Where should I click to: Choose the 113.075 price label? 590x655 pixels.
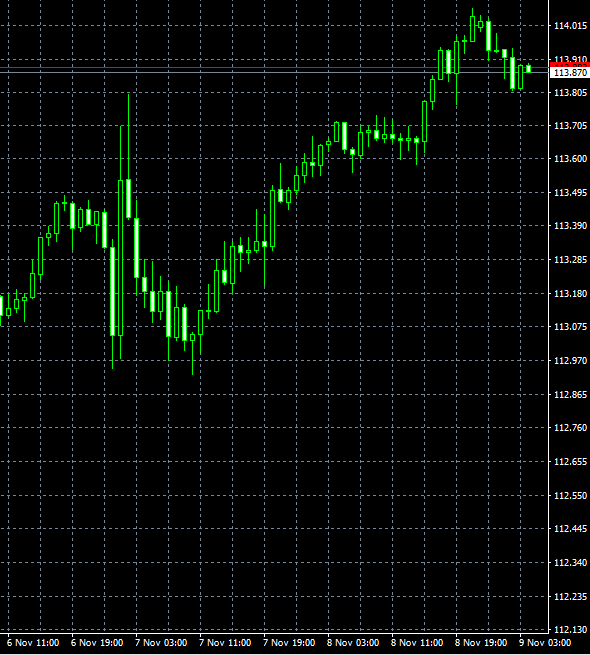click(570, 327)
